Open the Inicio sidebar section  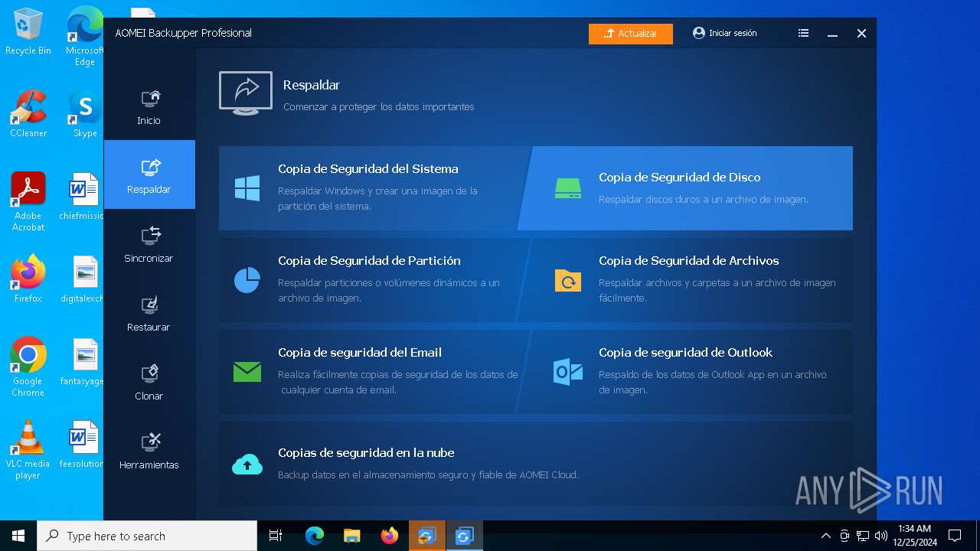tap(149, 106)
